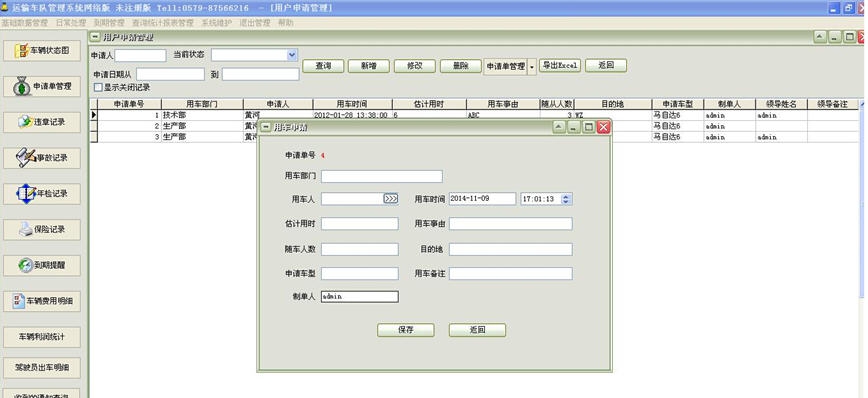Open the 系统维护 menu
Screen dimensions: 868x398
pyautogui.click(x=216, y=23)
